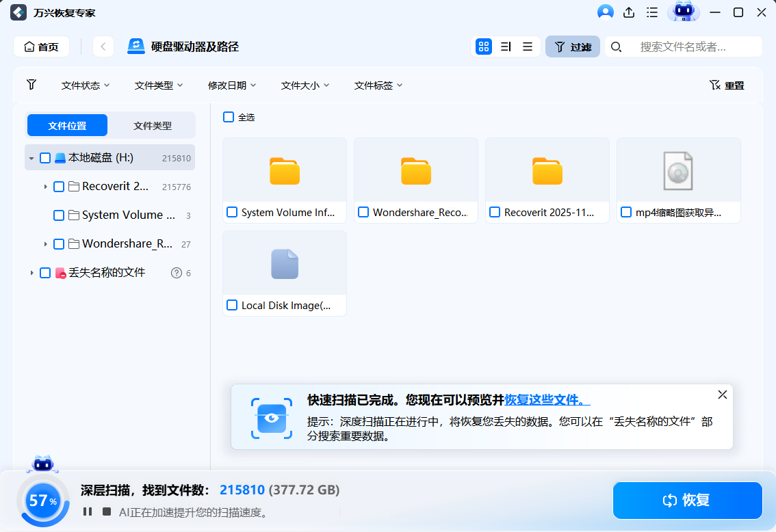Click the blue 恢复 recover button

[x=686, y=501]
